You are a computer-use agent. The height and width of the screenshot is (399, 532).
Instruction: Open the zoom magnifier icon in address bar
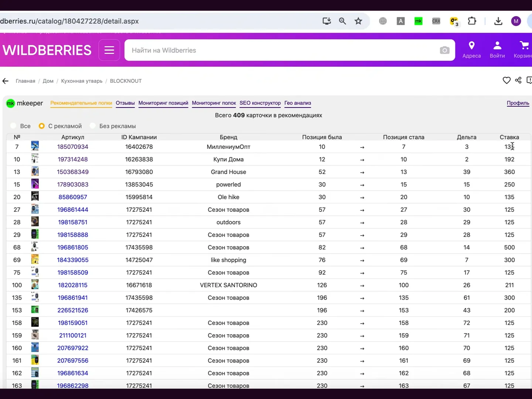pyautogui.click(x=342, y=21)
